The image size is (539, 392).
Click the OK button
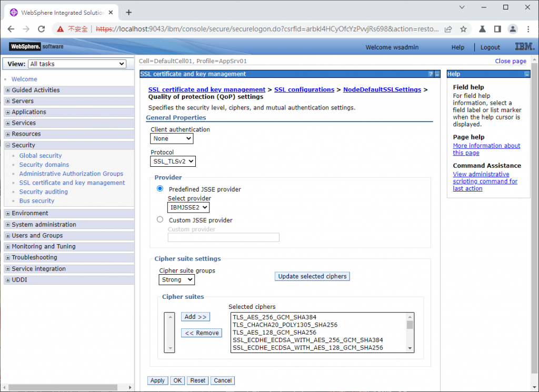tap(177, 380)
